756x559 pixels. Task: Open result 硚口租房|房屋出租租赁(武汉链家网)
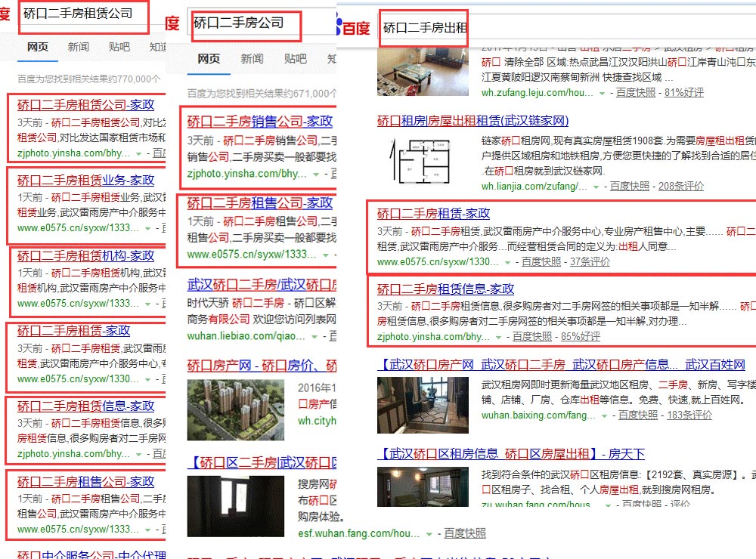473,120
